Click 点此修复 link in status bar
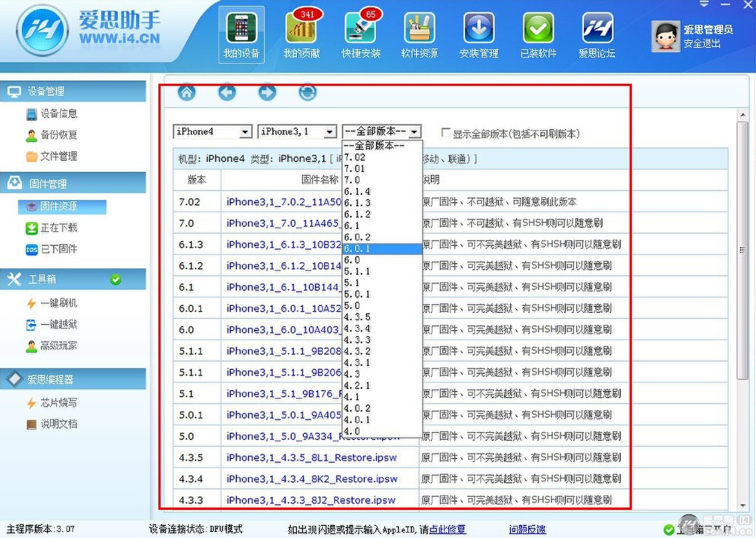Viewport: 756px width, 538px height. pos(447,529)
